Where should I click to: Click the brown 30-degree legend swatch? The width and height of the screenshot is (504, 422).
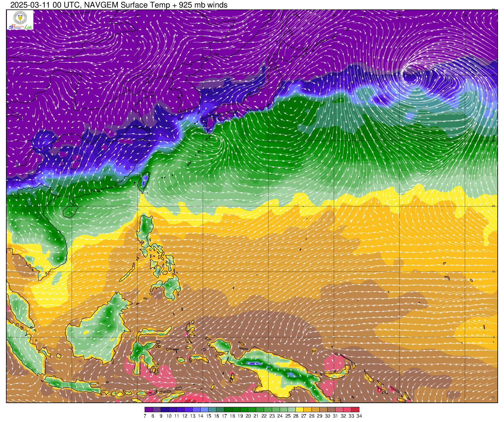click(x=331, y=410)
